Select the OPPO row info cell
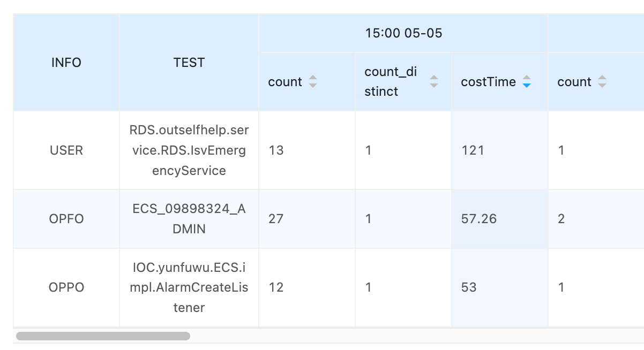644x350 pixels. coord(66,287)
